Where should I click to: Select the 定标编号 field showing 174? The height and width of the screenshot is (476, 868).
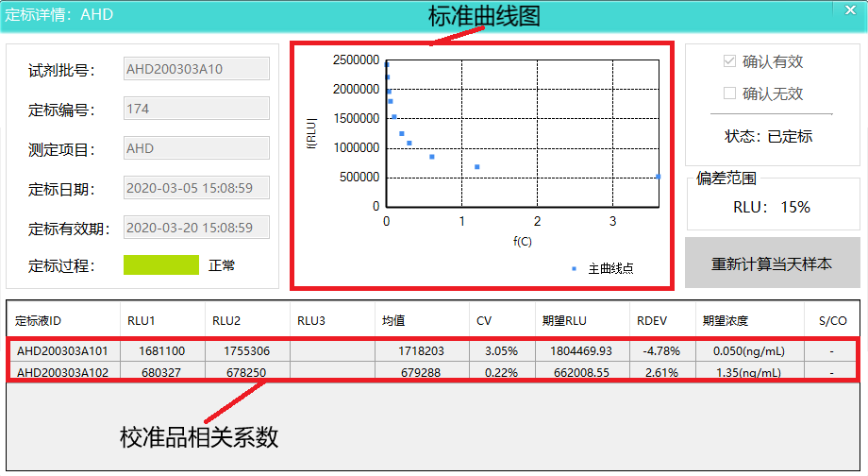point(196,109)
